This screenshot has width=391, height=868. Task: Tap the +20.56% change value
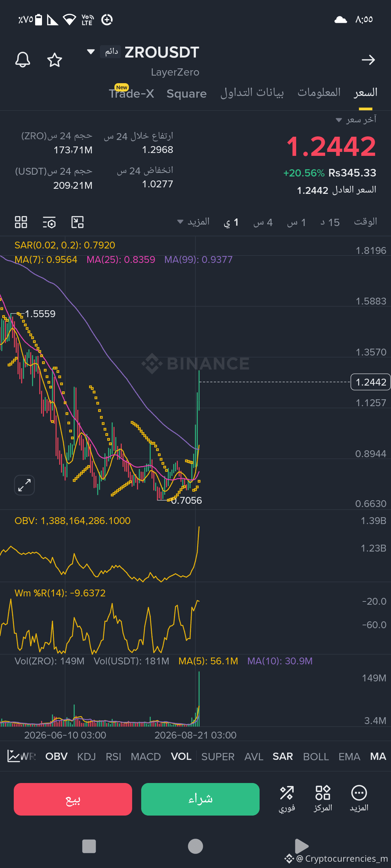(x=304, y=173)
